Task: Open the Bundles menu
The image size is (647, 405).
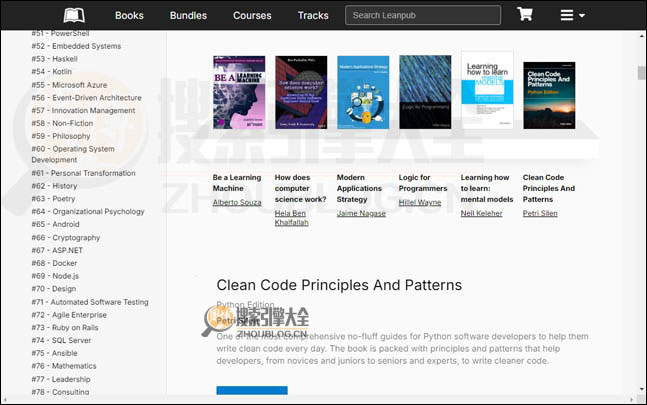Action: [x=188, y=16]
